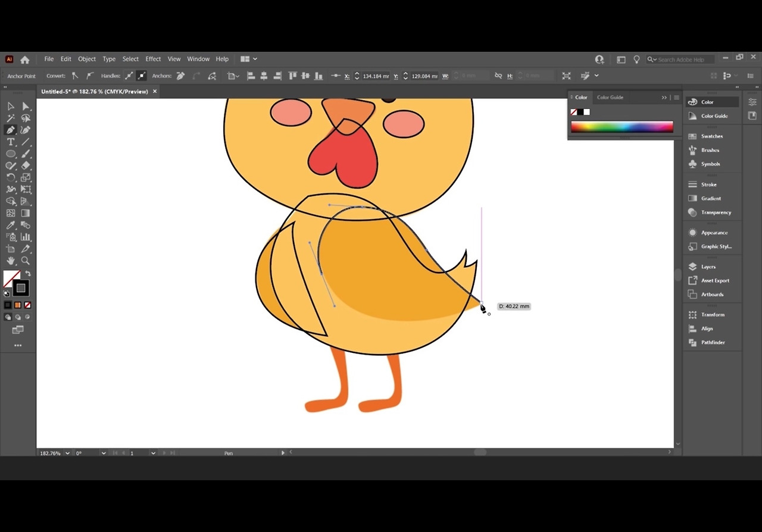Set paint mode to Color
Screen dimensions: 762x532
coord(8,305)
